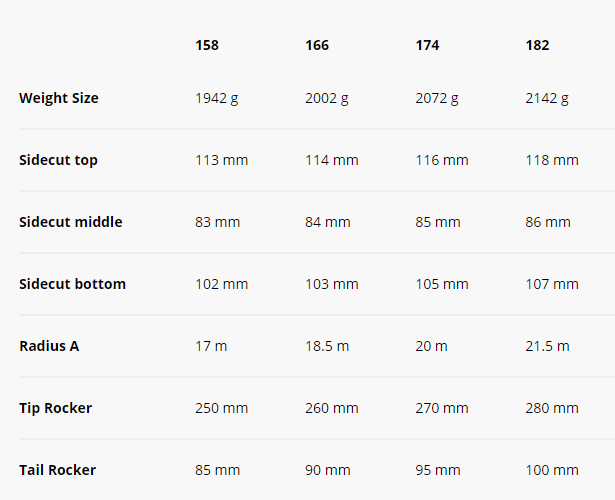
Task: Click the 18.5 m radius value
Action: [327, 346]
